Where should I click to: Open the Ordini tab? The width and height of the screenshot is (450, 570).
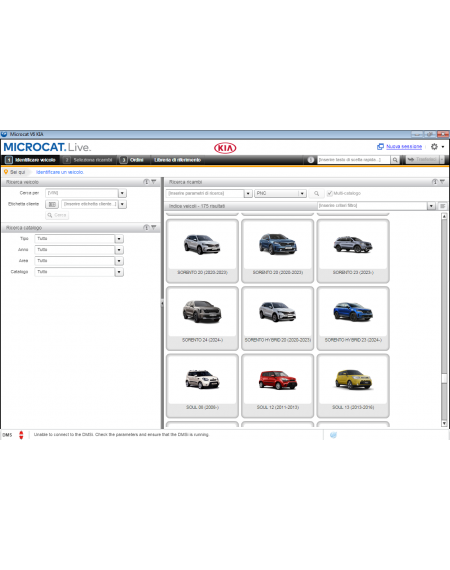[133, 160]
